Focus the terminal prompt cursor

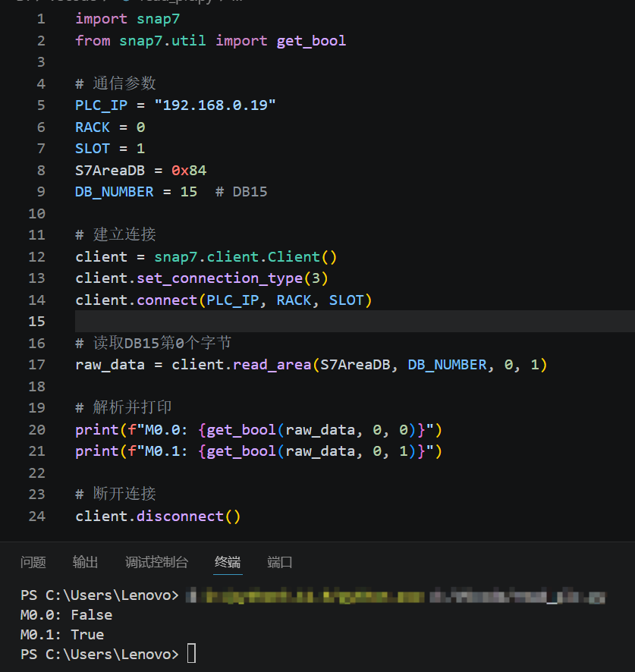pyautogui.click(x=192, y=654)
